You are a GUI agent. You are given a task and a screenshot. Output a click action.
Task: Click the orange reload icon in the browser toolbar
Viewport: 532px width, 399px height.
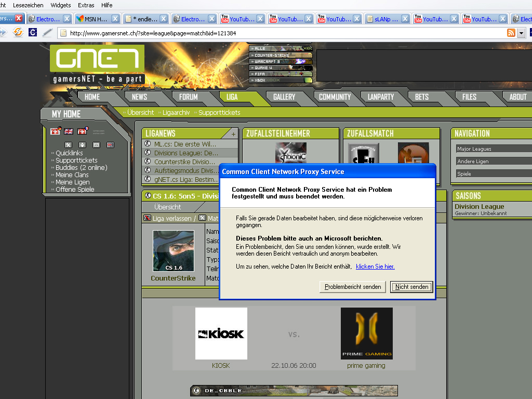(x=18, y=33)
